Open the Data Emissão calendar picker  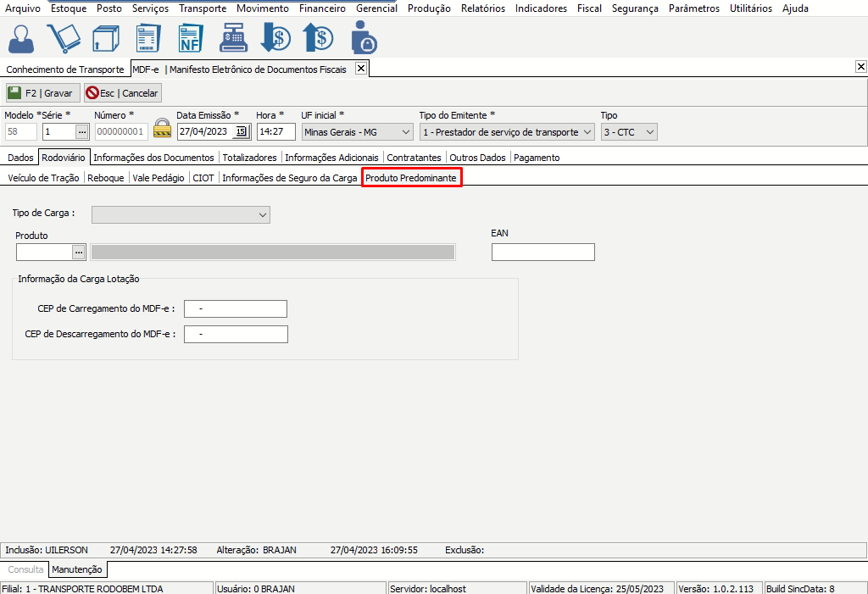pyautogui.click(x=241, y=131)
